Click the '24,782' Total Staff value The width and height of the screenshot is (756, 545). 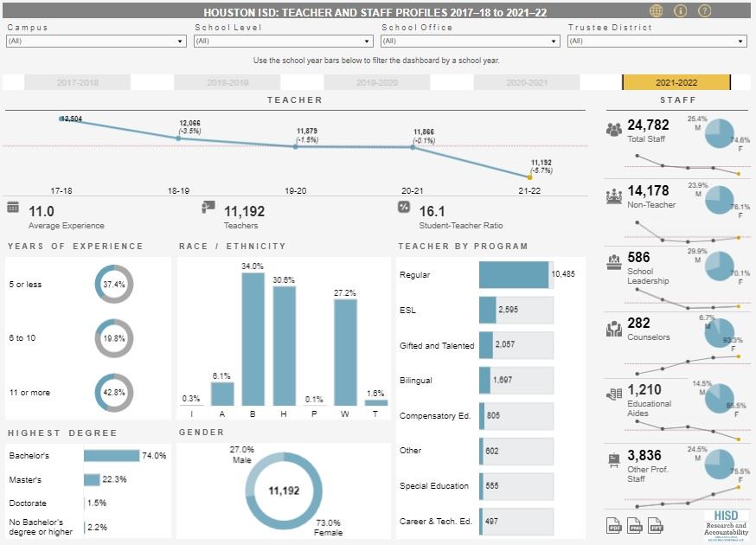point(648,125)
